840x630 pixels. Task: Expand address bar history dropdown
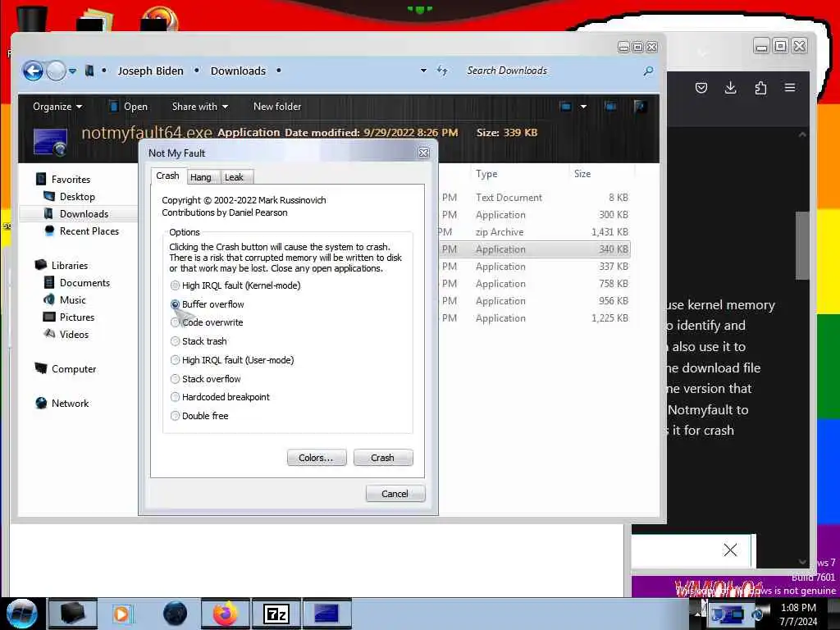click(x=423, y=71)
